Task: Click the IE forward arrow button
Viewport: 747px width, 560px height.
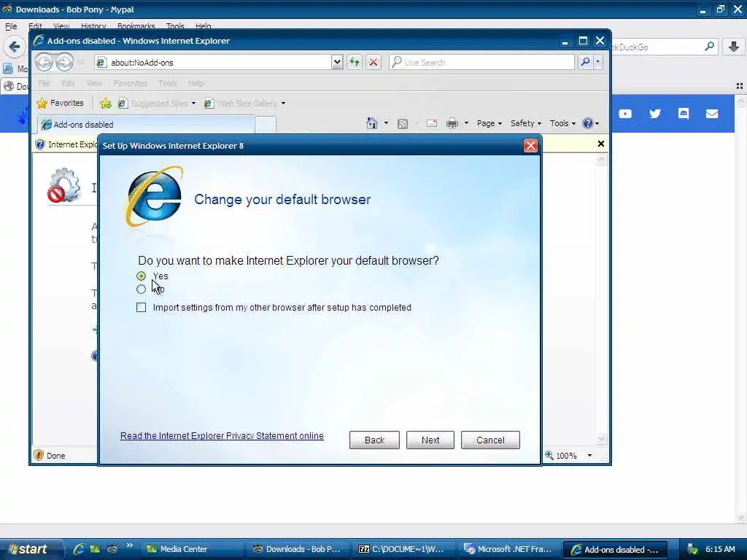Action: click(64, 63)
